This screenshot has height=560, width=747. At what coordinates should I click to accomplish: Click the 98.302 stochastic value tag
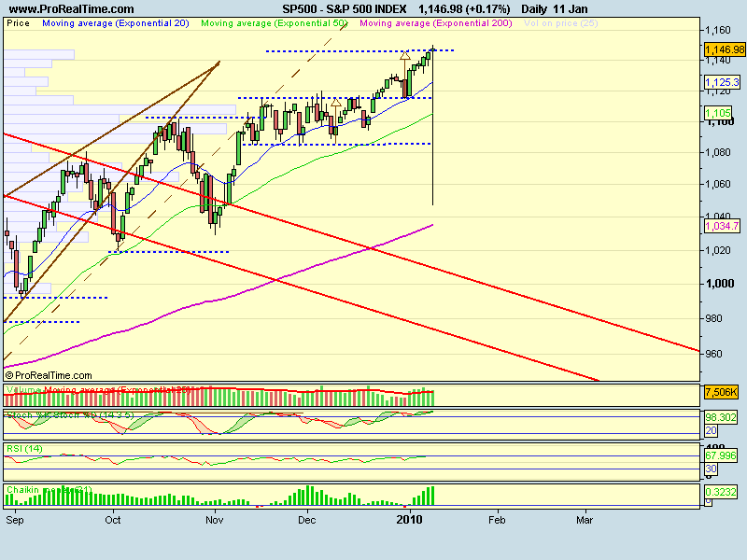pos(721,417)
